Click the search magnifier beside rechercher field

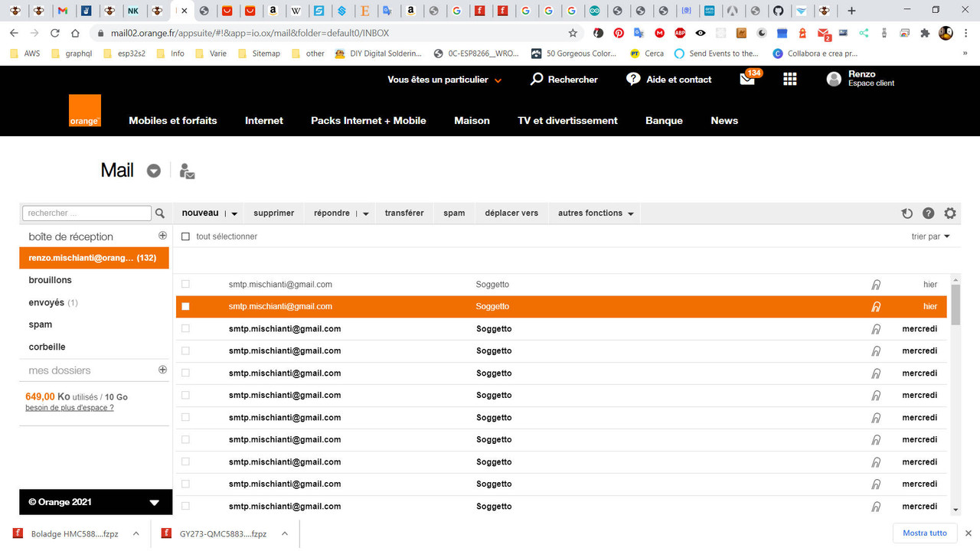160,214
